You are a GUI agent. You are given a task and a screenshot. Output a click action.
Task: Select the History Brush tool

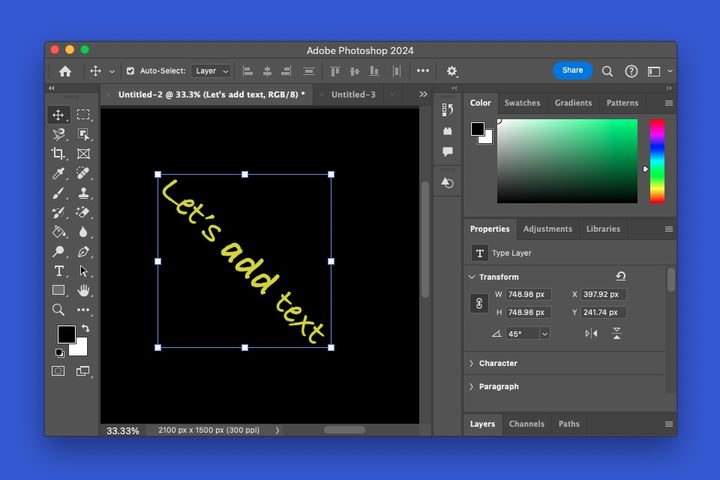pos(58,212)
